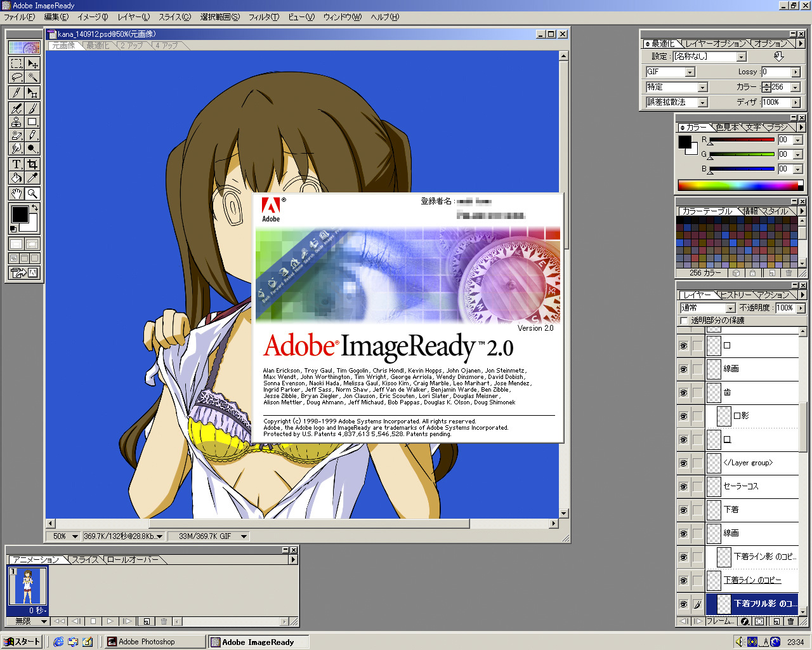Add a layer mask in Layers panel

coord(760,621)
